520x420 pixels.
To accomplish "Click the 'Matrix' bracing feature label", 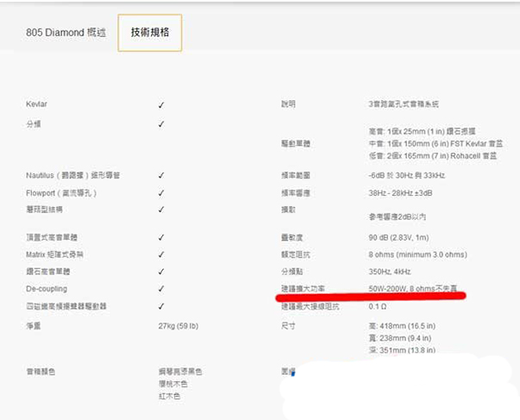I will coord(54,254).
